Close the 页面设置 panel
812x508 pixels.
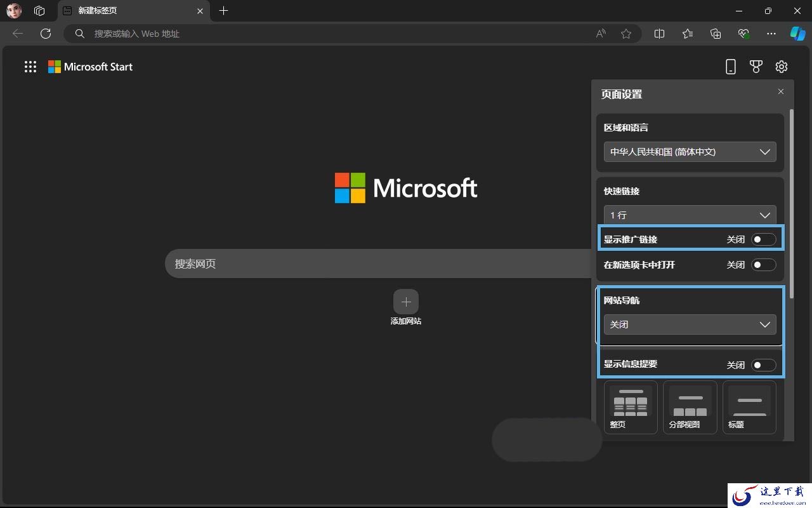(x=781, y=91)
